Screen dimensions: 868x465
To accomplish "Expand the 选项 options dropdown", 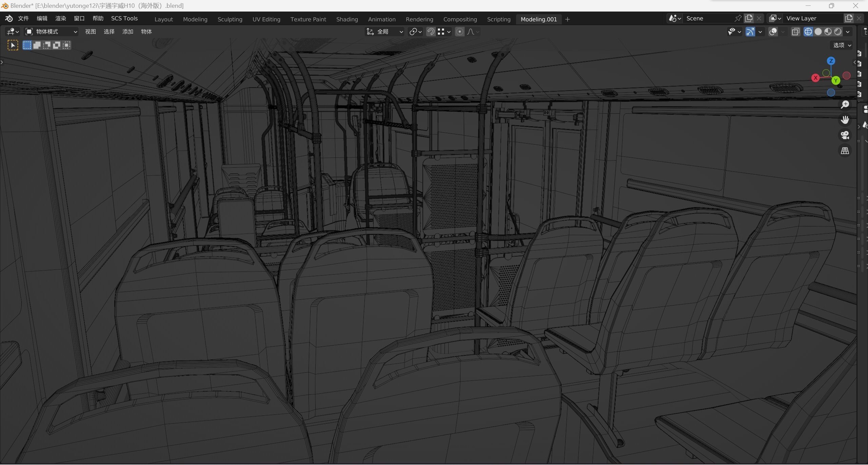I will click(842, 45).
